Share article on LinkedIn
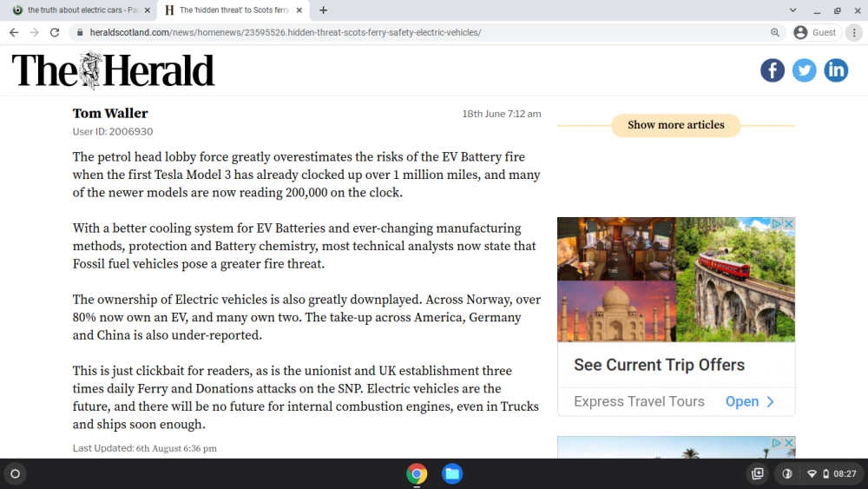Image resolution: width=868 pixels, height=489 pixels. [836, 70]
